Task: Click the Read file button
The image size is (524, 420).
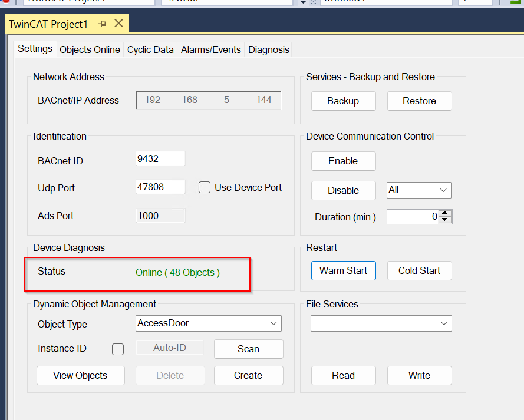Action: coord(343,375)
